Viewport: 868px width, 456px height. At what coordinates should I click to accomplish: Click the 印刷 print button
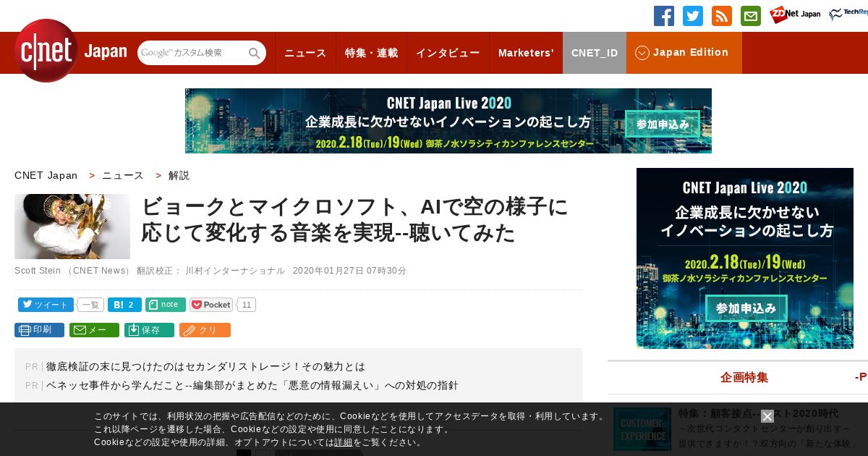tap(39, 330)
